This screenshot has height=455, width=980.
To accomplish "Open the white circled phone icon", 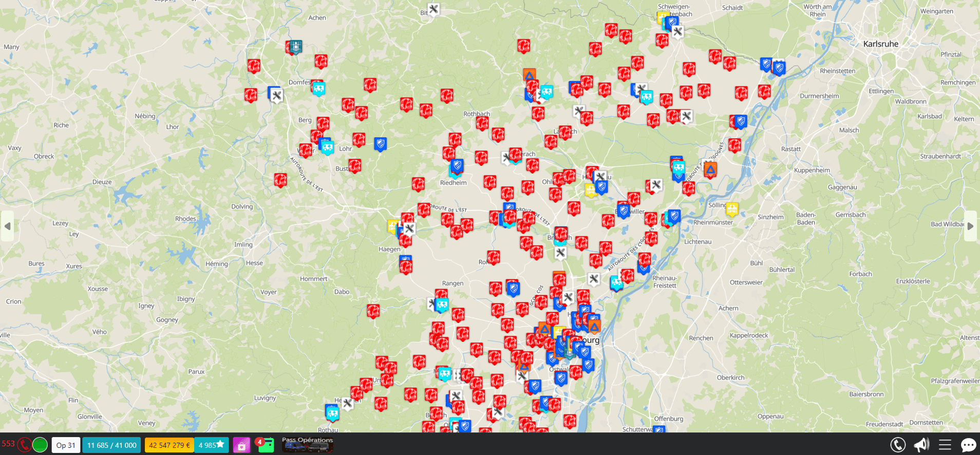I will click(897, 445).
